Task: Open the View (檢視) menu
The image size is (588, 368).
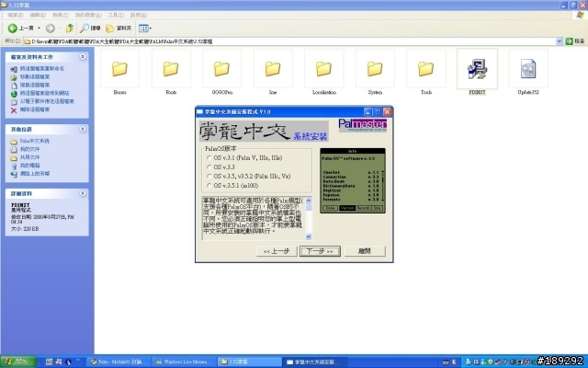Action: (x=61, y=15)
